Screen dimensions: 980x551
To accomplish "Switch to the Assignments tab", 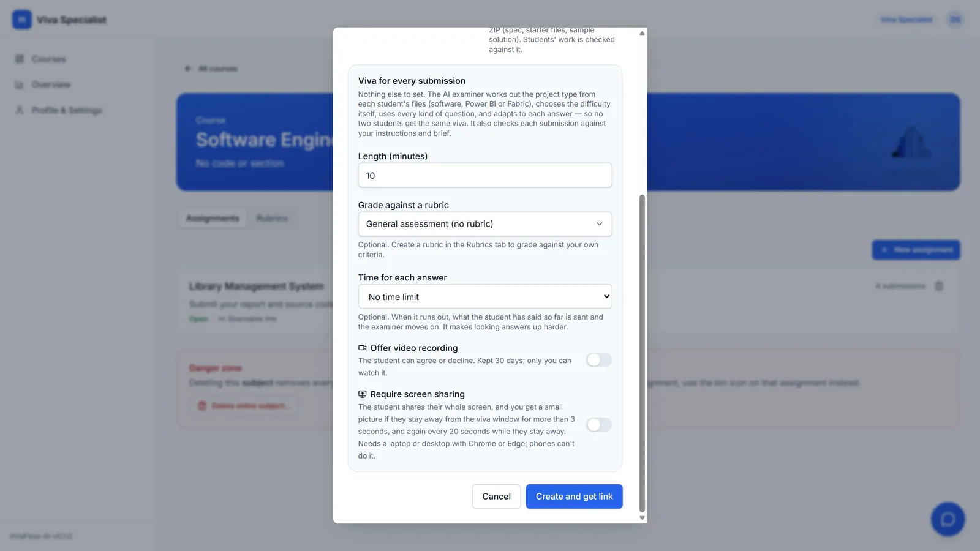I will tap(213, 218).
